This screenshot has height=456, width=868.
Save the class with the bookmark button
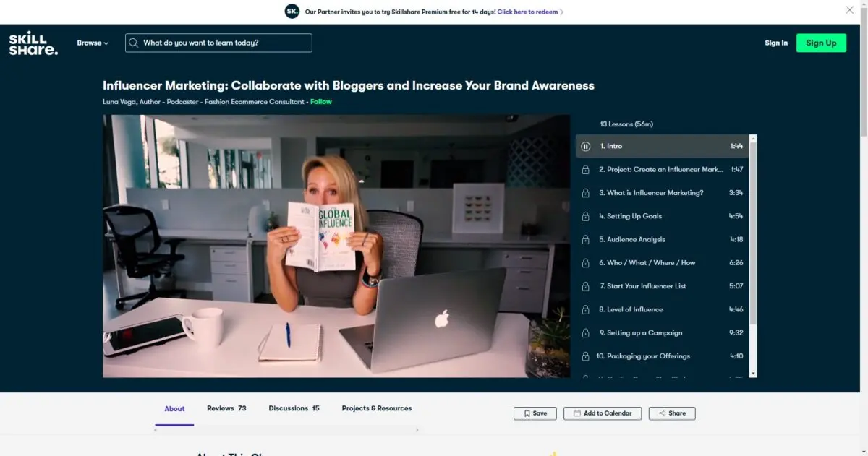click(535, 413)
